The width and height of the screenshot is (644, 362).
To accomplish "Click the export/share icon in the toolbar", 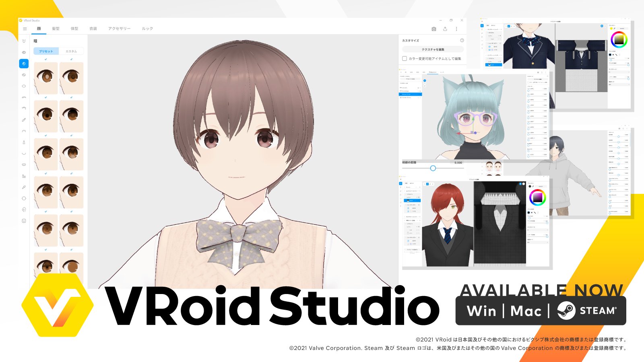I will (x=446, y=29).
